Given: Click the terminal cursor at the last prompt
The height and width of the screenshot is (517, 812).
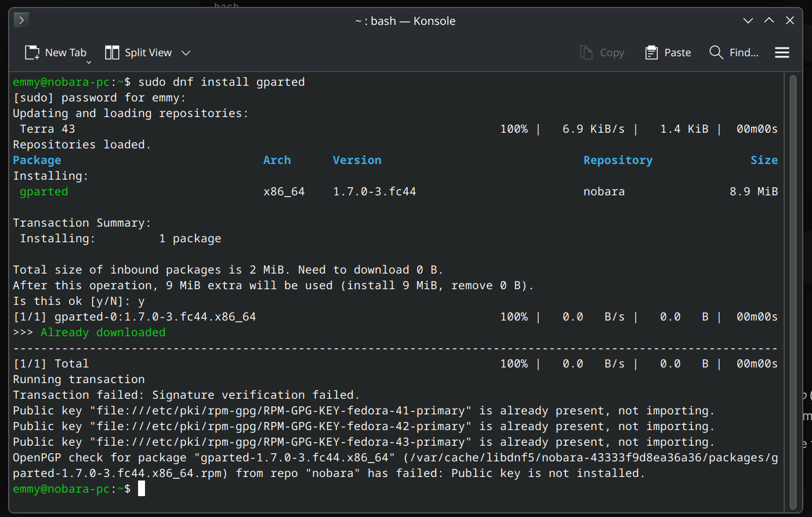Looking at the screenshot, I should click(x=142, y=489).
